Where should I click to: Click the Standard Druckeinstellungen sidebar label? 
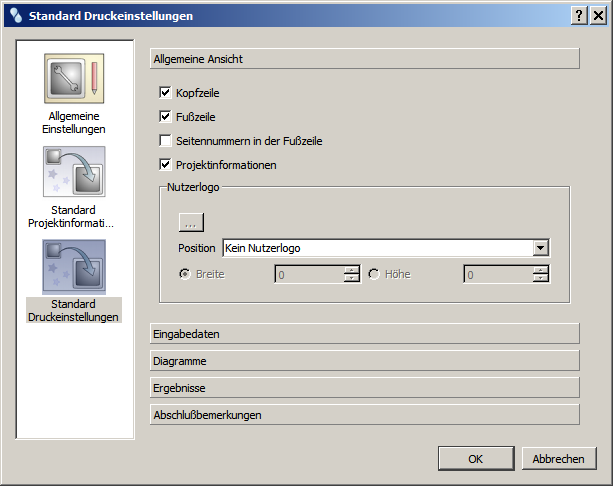[73, 310]
